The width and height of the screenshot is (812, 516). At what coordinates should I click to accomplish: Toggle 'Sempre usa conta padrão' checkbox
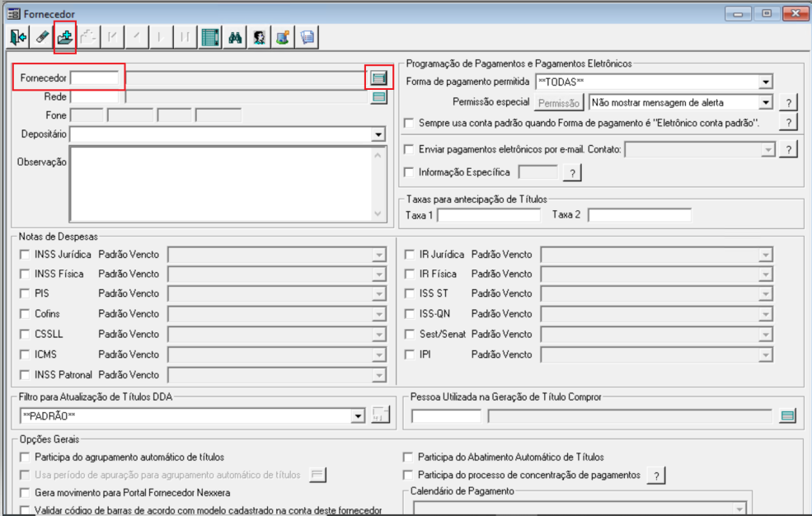(x=409, y=123)
